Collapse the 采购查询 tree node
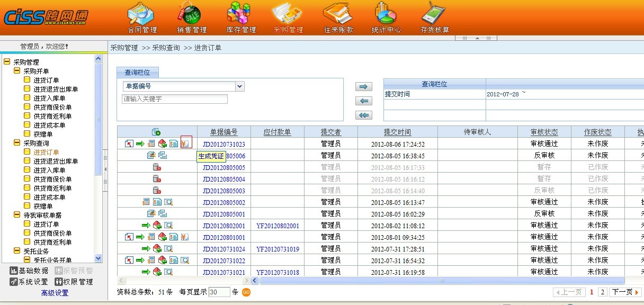 pos(17,143)
